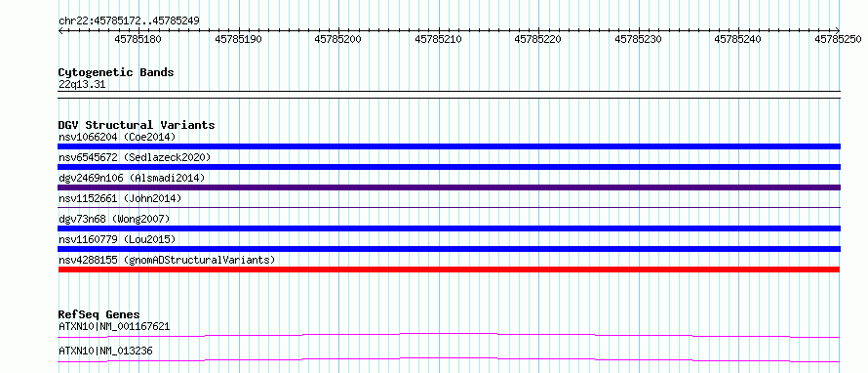Click the blue nsv1160779 variant bar

tap(449, 249)
